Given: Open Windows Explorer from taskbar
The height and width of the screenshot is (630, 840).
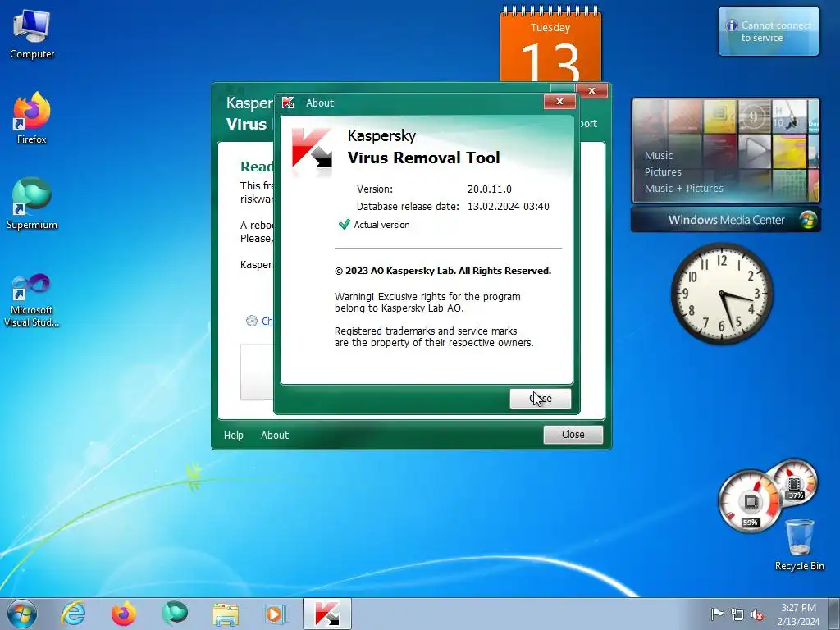Looking at the screenshot, I should coord(226,614).
